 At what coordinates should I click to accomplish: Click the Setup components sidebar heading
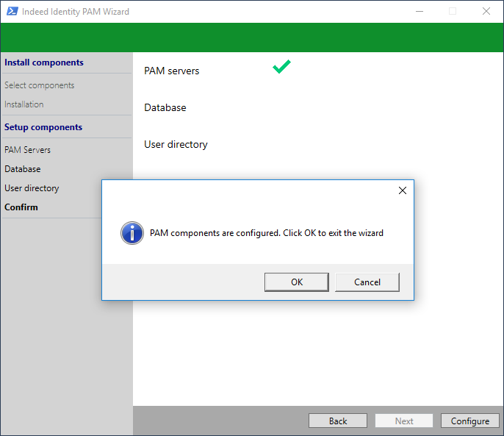(43, 127)
